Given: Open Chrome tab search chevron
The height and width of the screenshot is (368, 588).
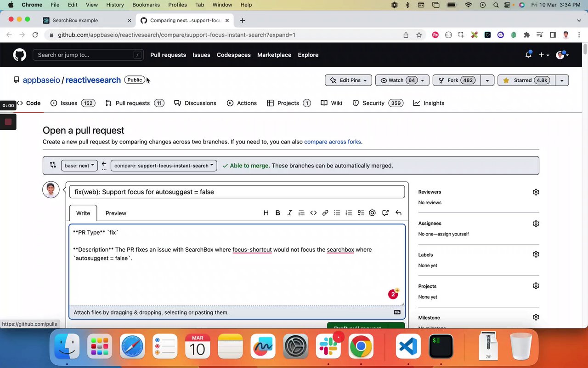Looking at the screenshot, I should tap(579, 20).
